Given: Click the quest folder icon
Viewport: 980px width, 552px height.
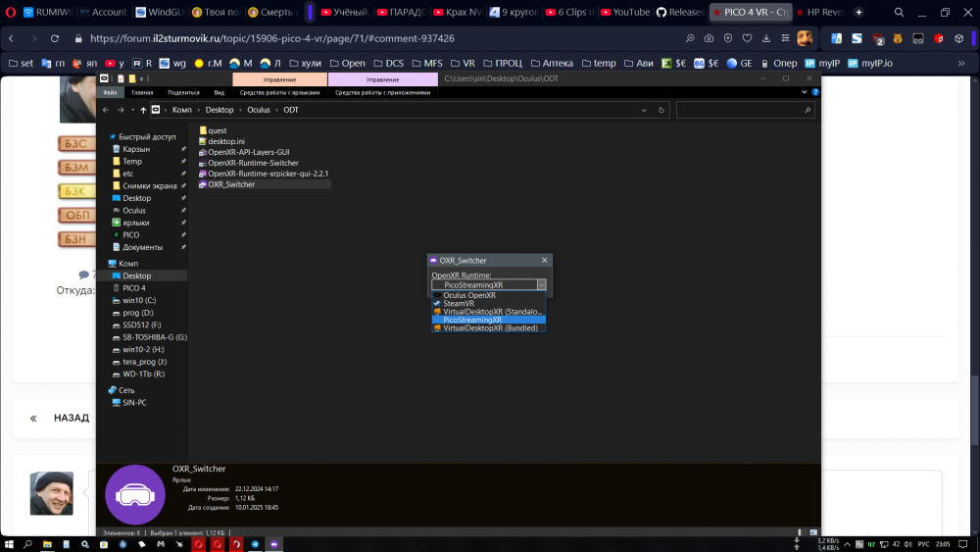Looking at the screenshot, I should [x=203, y=130].
